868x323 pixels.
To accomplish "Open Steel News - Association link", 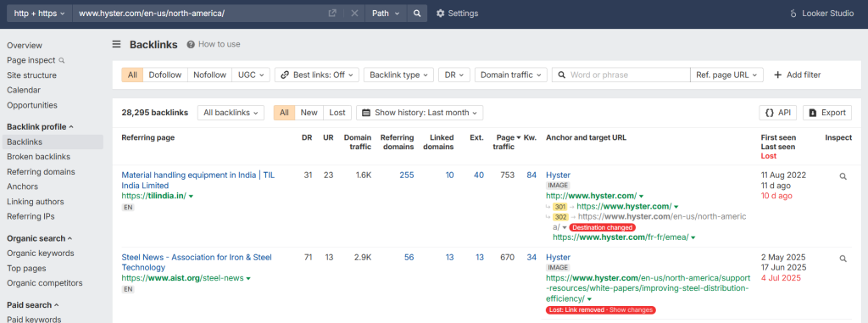I will [197, 262].
